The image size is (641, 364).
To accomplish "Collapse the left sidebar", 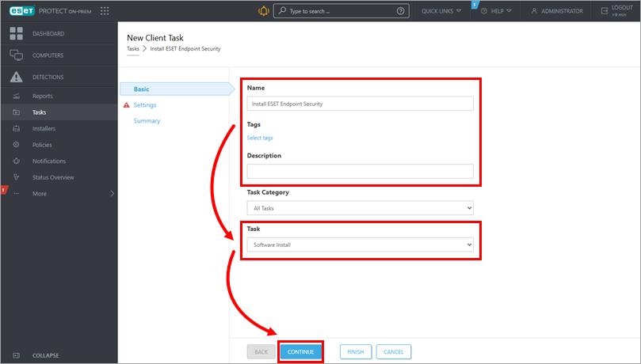I will pyautogui.click(x=45, y=355).
